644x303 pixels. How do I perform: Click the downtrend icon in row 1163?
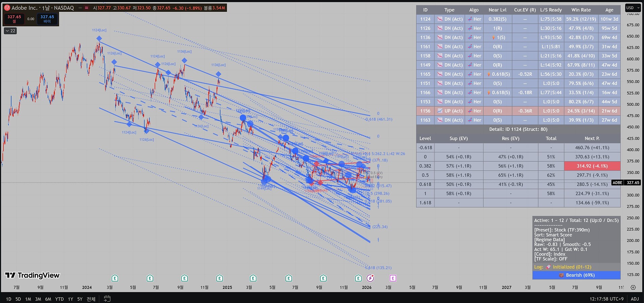coord(440,120)
